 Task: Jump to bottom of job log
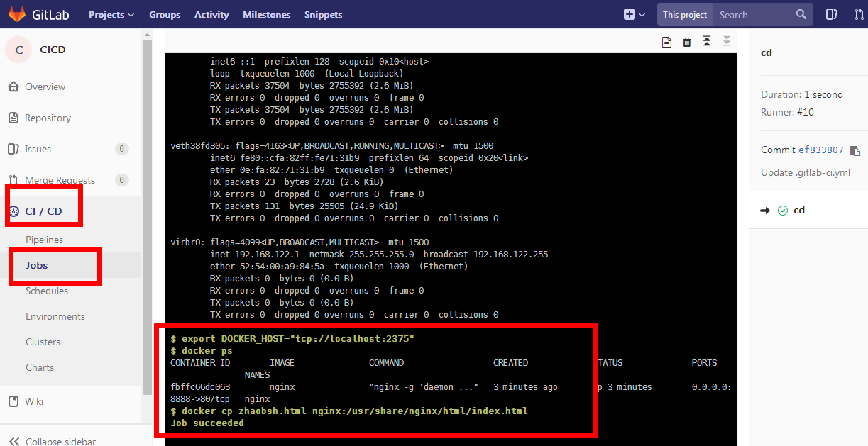pyautogui.click(x=727, y=42)
